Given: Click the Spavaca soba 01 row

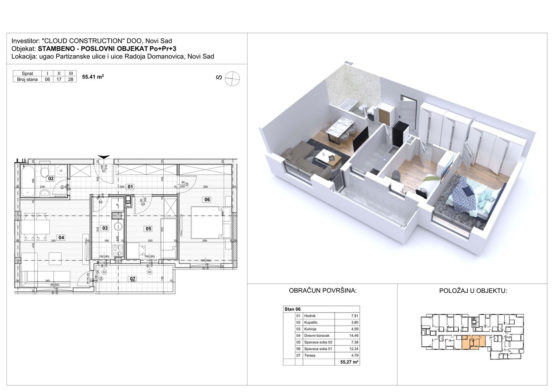Looking at the screenshot, I should click(x=327, y=349).
